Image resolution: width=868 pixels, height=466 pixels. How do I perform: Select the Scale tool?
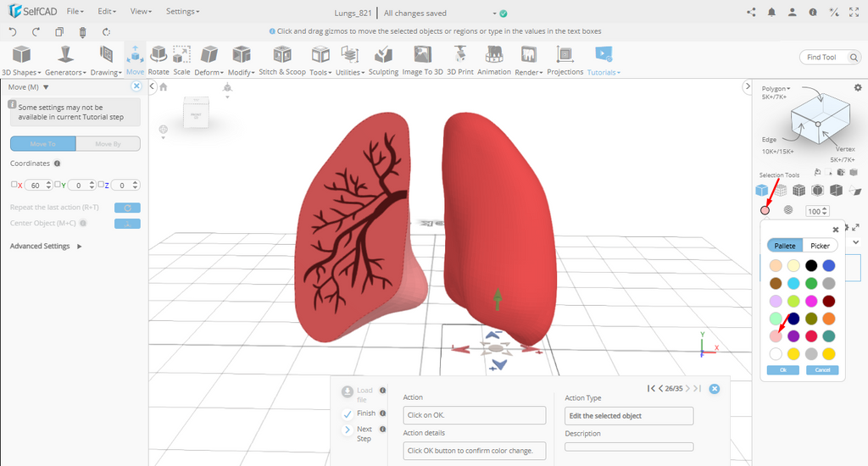coord(181,61)
